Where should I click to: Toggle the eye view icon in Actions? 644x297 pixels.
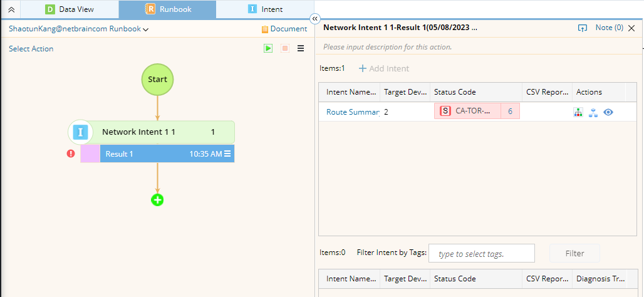click(608, 112)
